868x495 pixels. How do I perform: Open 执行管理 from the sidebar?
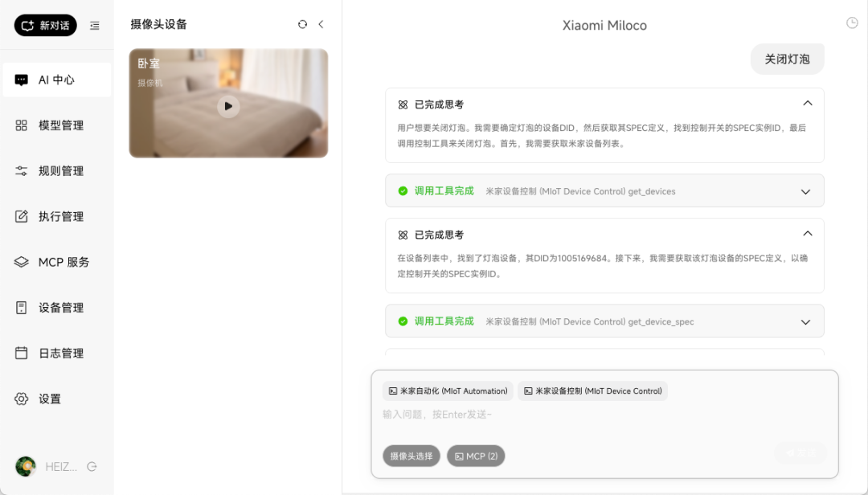pos(56,215)
